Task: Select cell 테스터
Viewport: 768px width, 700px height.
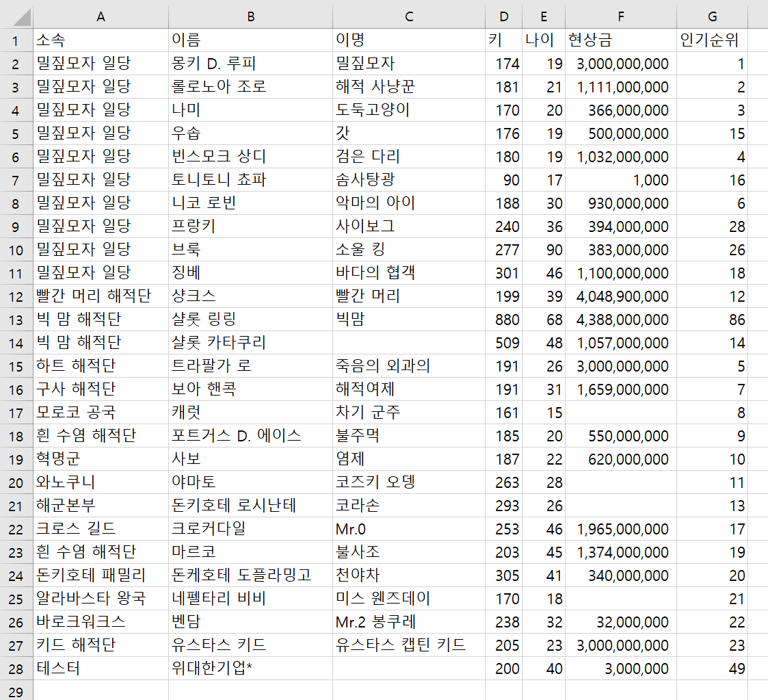Action: [101, 669]
